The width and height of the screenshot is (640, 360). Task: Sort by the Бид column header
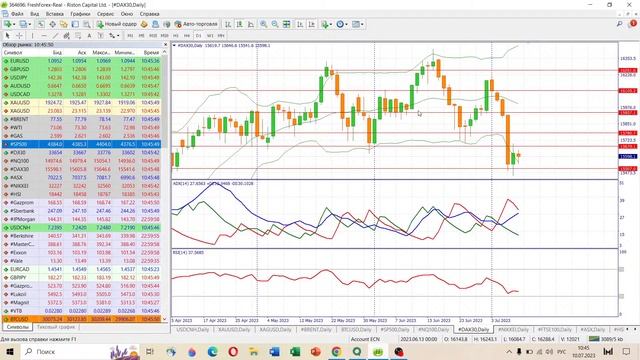point(58,53)
